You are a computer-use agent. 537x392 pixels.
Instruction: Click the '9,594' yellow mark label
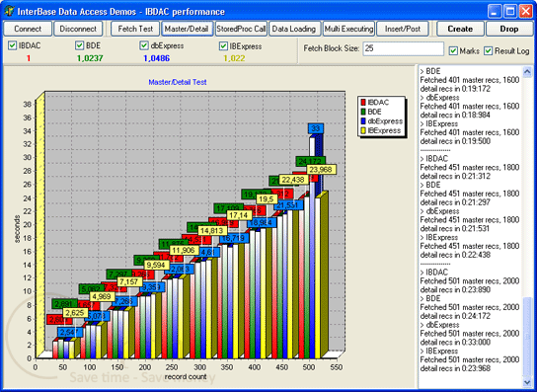click(x=157, y=266)
